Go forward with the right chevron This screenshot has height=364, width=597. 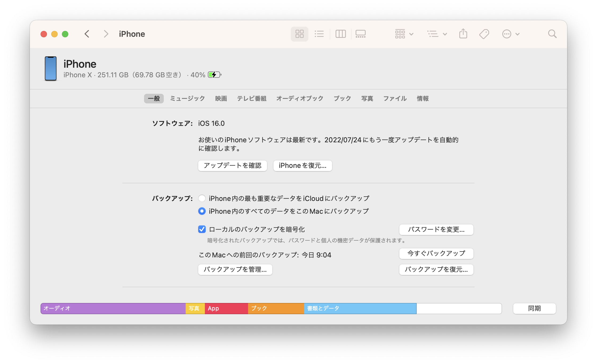point(106,34)
